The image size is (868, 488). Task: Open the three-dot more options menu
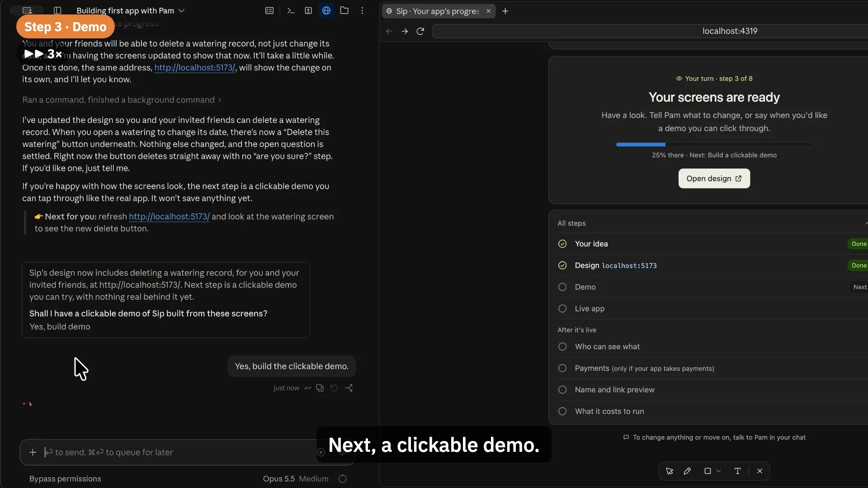click(x=362, y=10)
